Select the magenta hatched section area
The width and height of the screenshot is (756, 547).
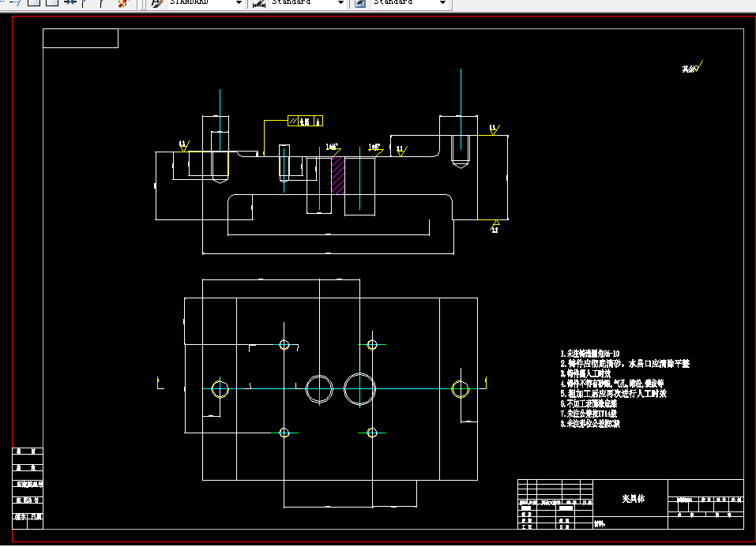coord(337,175)
